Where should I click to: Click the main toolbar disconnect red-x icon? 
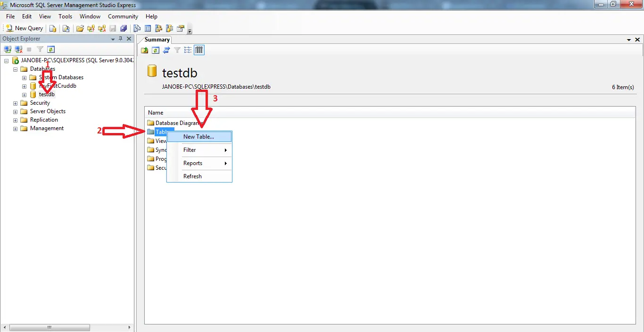(x=102, y=28)
